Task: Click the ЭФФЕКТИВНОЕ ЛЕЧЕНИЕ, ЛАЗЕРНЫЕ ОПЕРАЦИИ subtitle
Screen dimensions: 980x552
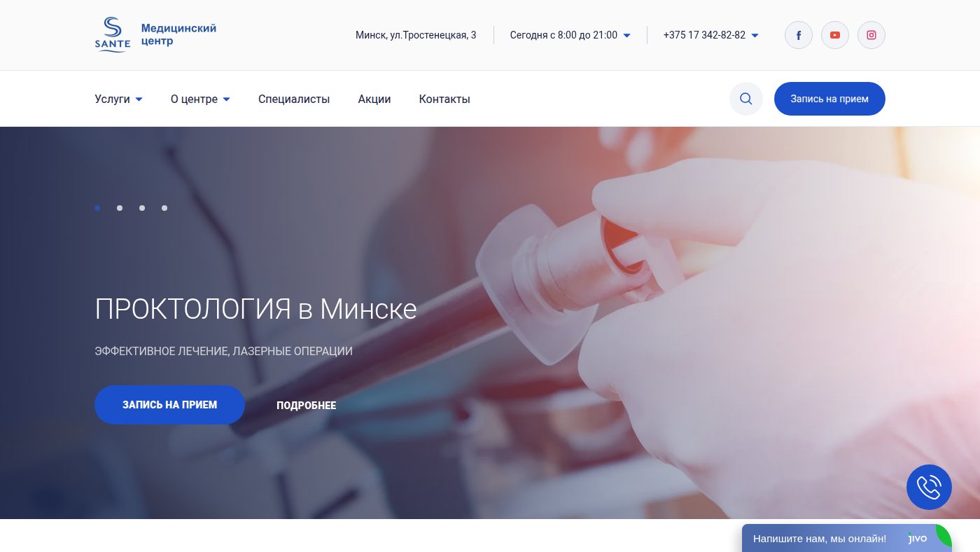Action: (x=223, y=351)
